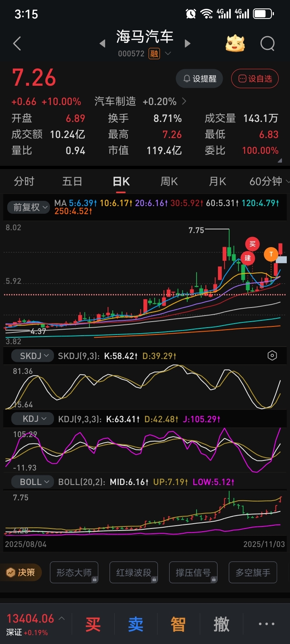
Task: Open KDJ indicator dropdown
Action: coord(33,419)
